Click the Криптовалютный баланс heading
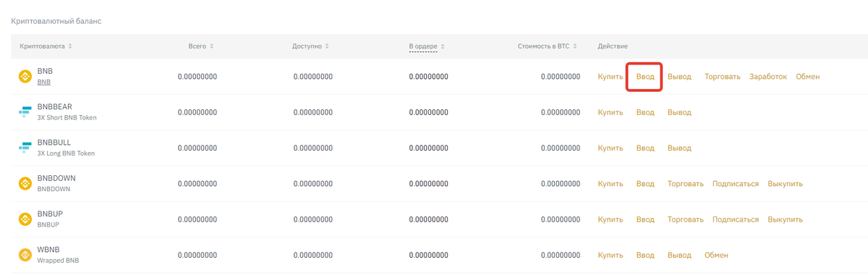Screen dimensions: 868x278 pos(56,21)
